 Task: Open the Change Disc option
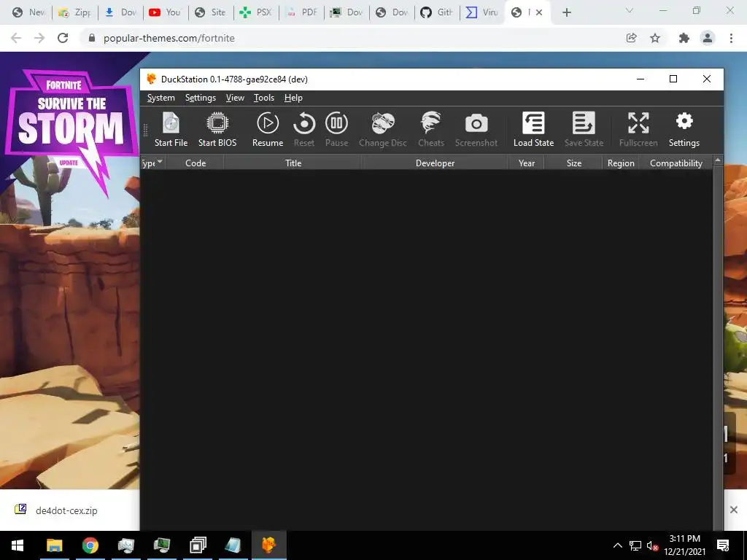coord(382,130)
